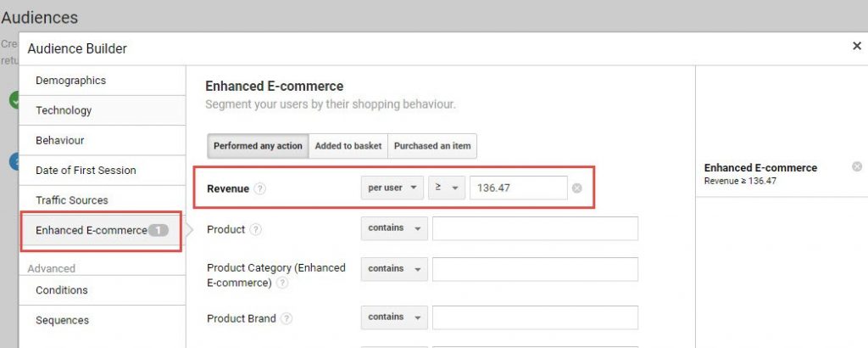Click the Product Brand text field
This screenshot has width=868, height=348.
536,317
